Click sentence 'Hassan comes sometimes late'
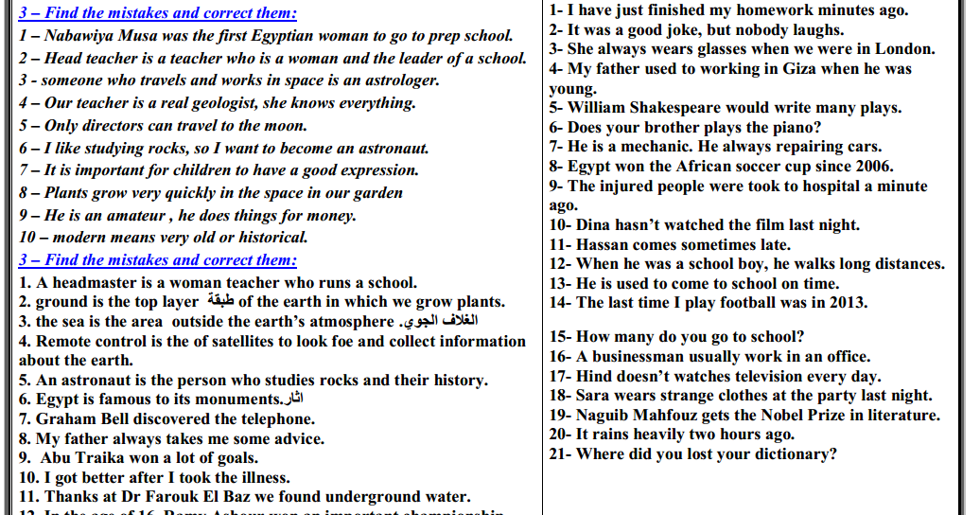 [670, 244]
